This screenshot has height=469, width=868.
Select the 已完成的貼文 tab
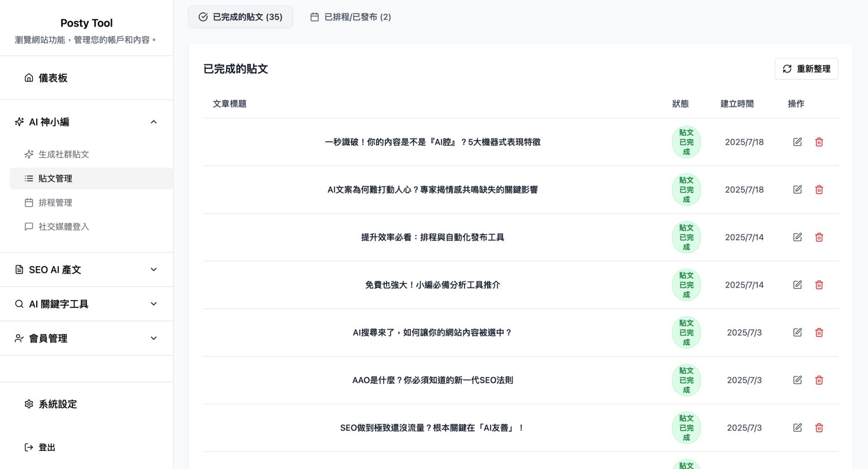(240, 17)
